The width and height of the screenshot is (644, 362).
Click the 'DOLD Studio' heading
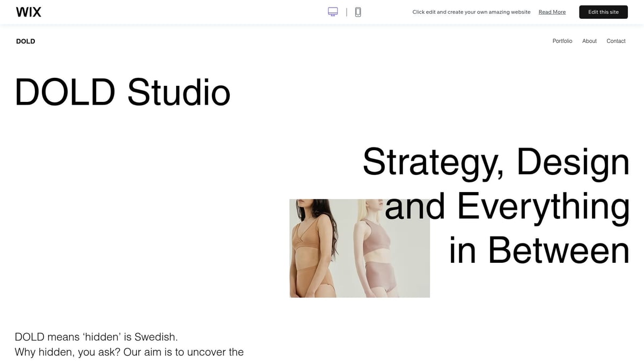[x=122, y=92]
